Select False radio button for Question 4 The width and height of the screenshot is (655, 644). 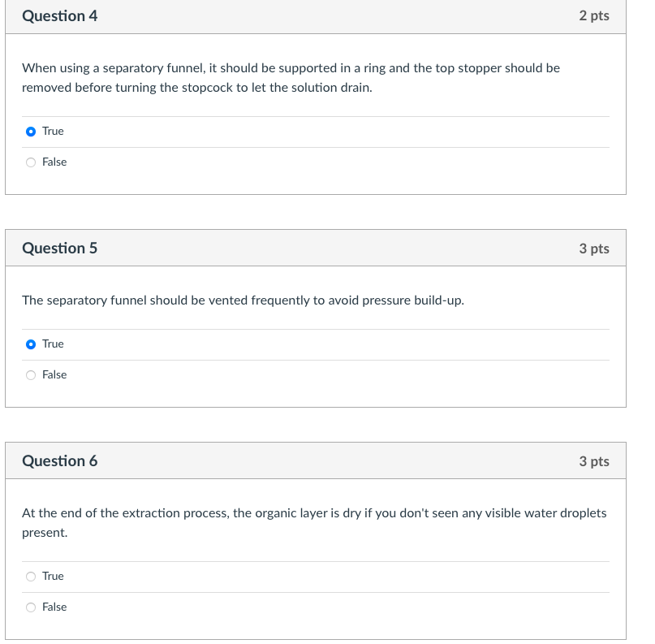pyautogui.click(x=31, y=162)
